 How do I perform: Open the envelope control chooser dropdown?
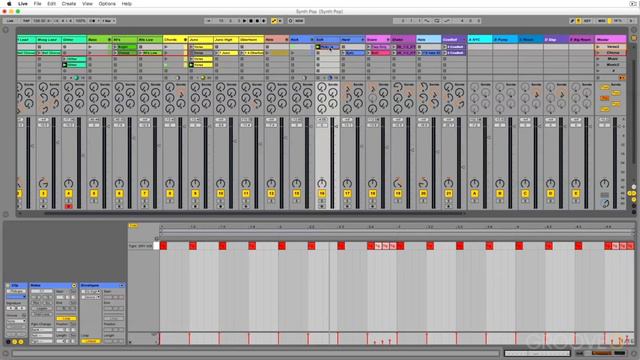(91, 297)
